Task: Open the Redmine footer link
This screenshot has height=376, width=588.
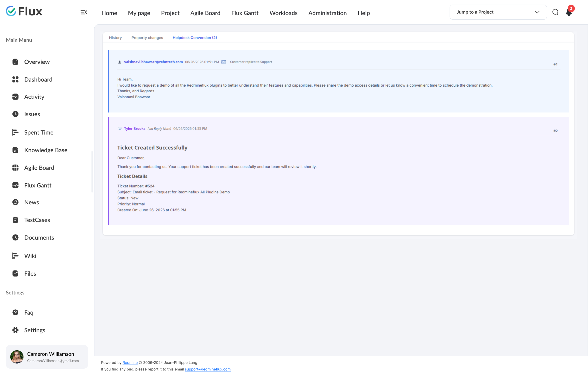Action: (130, 363)
